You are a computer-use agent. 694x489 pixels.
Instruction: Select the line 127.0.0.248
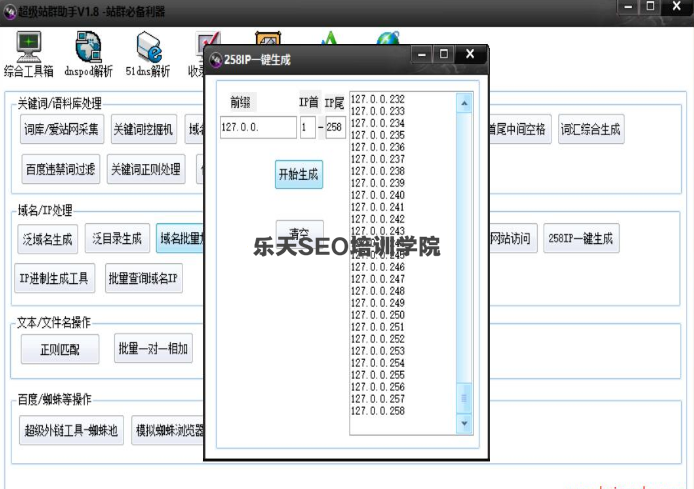point(378,291)
